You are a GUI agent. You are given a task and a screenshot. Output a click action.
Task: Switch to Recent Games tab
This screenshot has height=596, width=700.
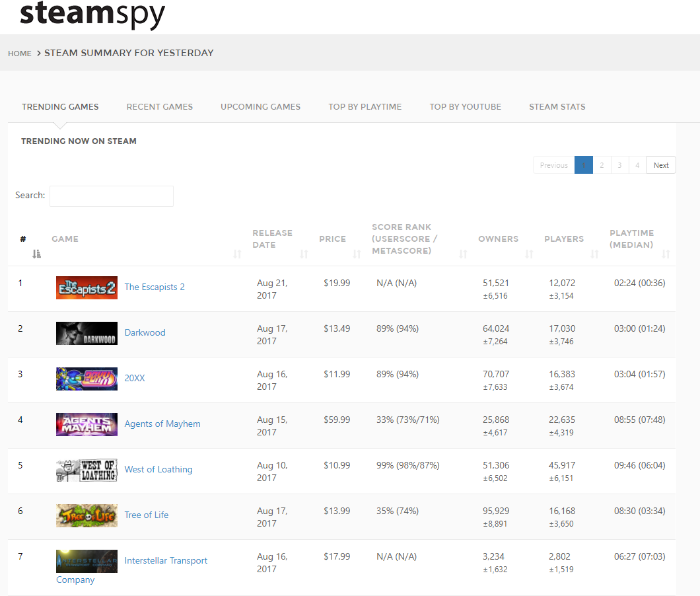tap(159, 107)
